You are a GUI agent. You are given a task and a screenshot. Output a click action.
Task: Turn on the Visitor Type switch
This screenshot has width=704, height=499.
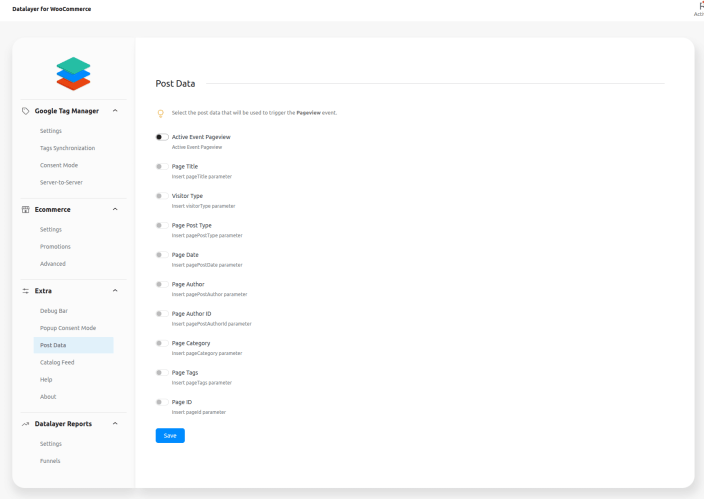[x=162, y=196]
